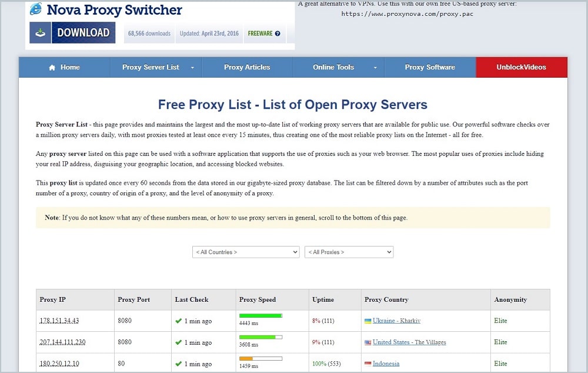588x373 pixels.
Task: Click the Nova Proxy Switcher title
Action: click(115, 10)
